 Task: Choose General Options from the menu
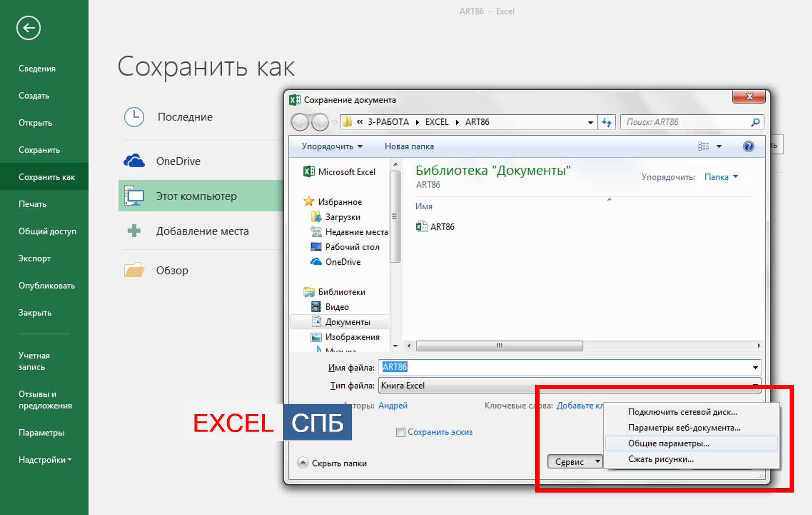pos(668,443)
